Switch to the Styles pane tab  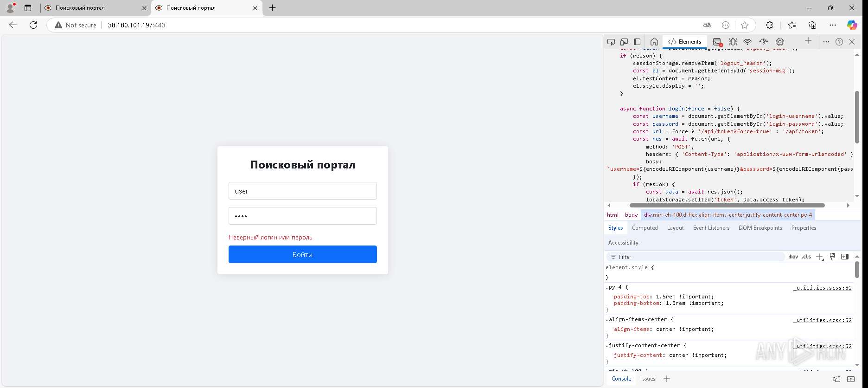pos(615,228)
